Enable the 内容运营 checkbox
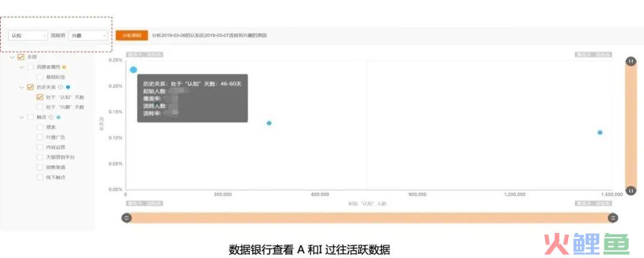 point(40,147)
